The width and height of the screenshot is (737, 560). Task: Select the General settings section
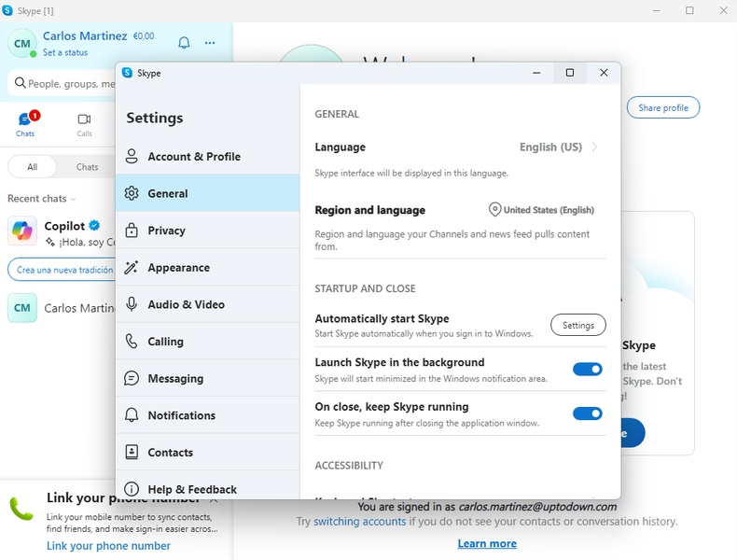207,193
